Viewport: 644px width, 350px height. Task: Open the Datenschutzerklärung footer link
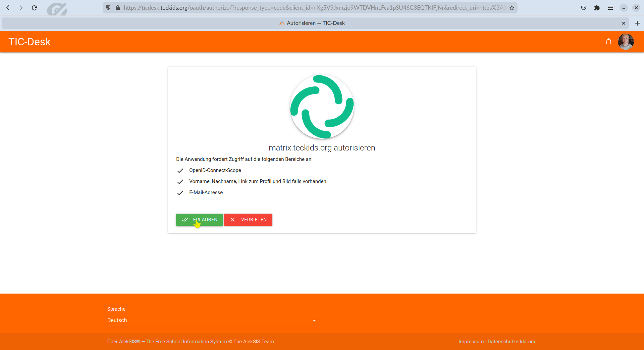[x=512, y=342]
